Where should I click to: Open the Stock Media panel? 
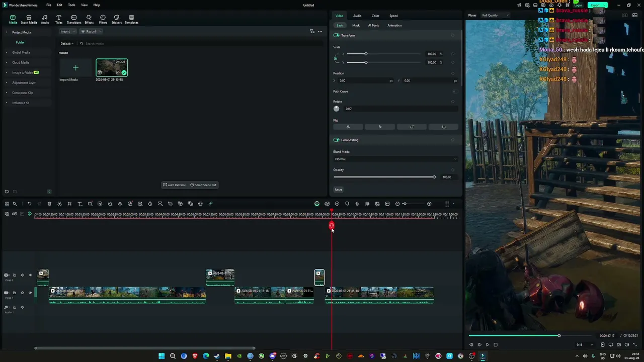[x=29, y=20]
